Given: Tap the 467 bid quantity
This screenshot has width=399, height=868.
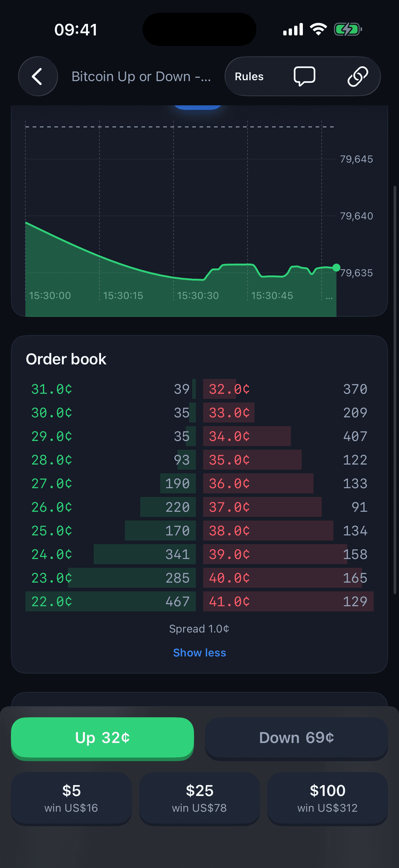Looking at the screenshot, I should [x=178, y=601].
